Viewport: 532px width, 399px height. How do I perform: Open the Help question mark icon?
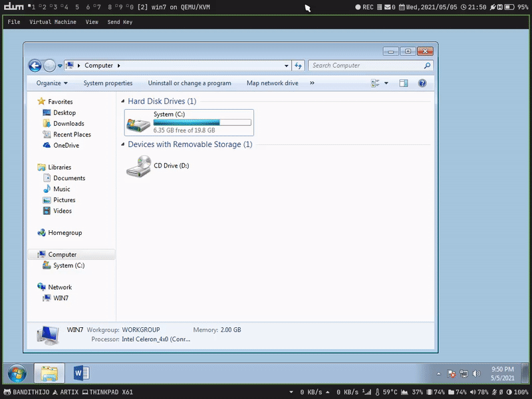[x=422, y=83]
